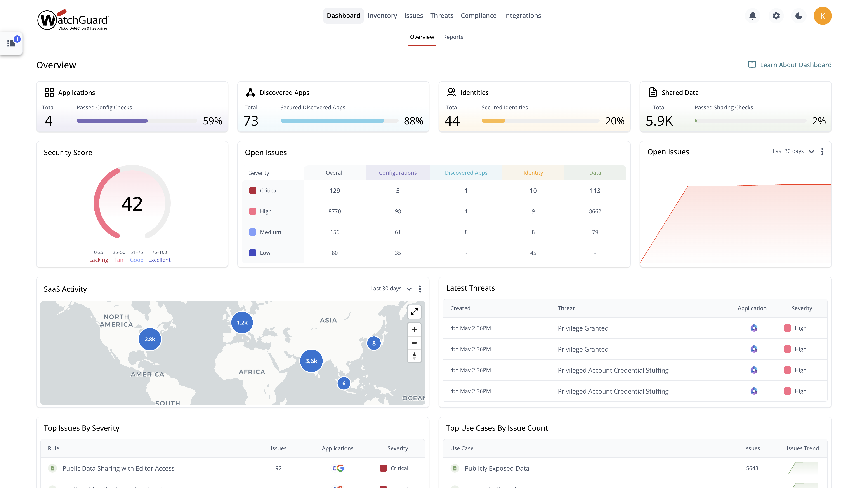Viewport: 868px width, 488px height.
Task: Click Critical overall count 129
Action: [x=335, y=191]
